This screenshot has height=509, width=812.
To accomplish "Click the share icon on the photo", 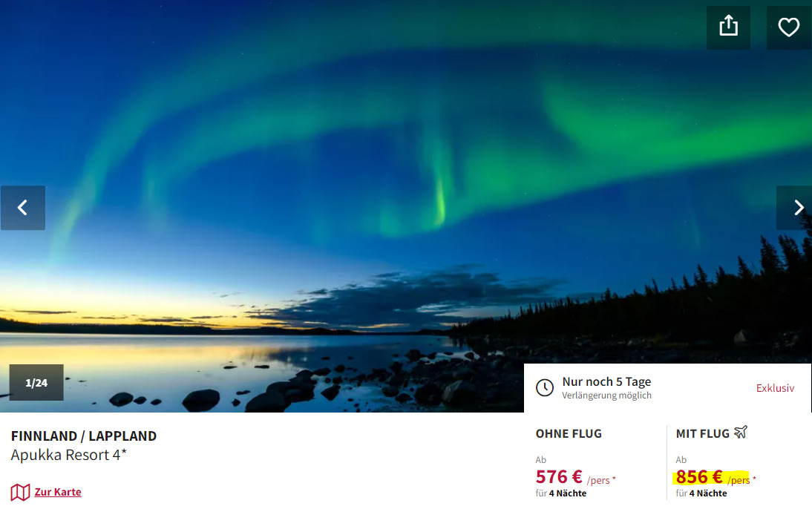I will coord(728,27).
